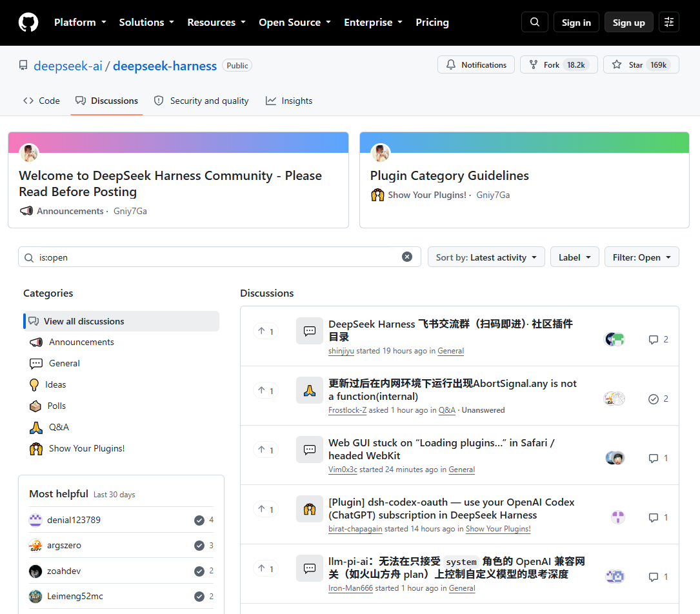This screenshot has height=614, width=700.
Task: Upvote the AbortSignal.any is not a function discussion
Action: pos(266,391)
